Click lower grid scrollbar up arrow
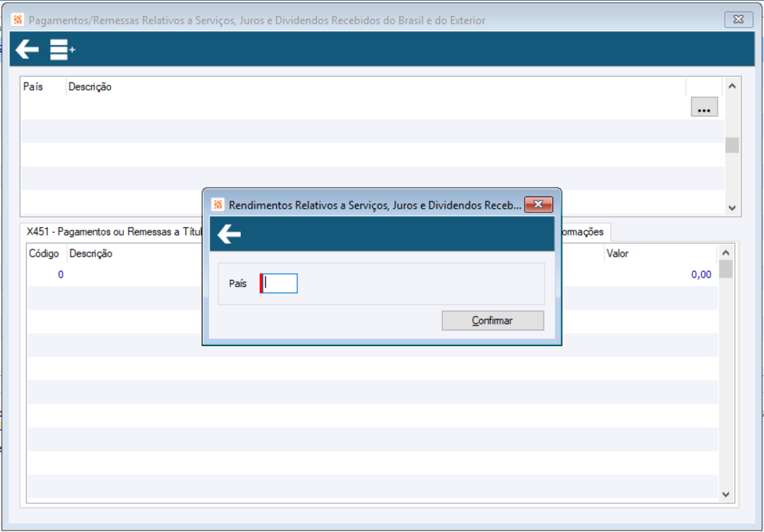Viewport: 764px width, 532px height. 726,253
